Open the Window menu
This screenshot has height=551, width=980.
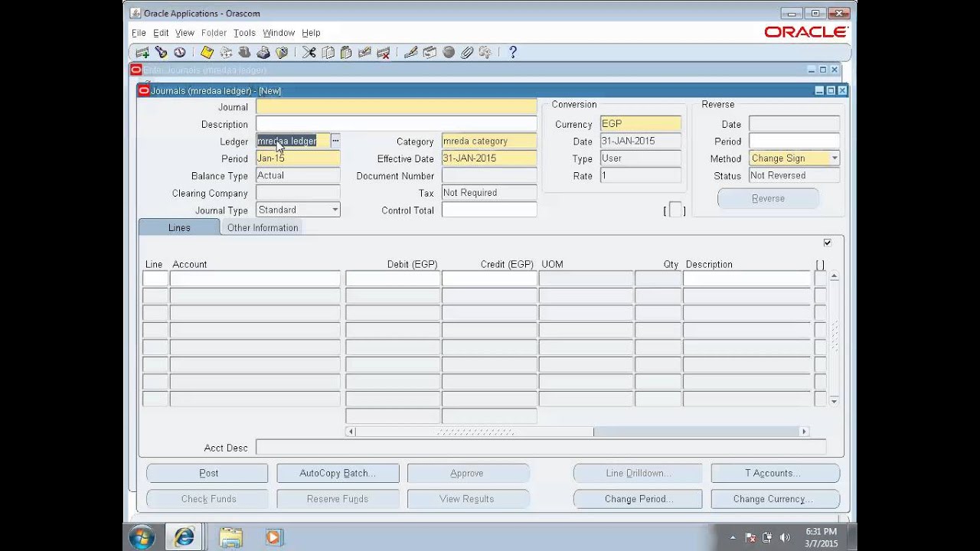point(279,33)
